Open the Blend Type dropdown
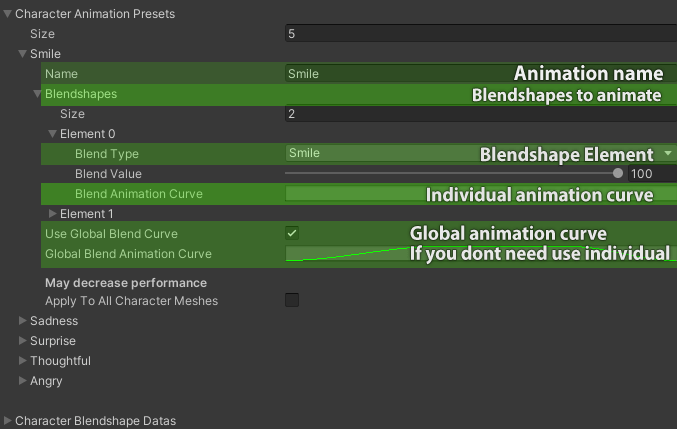 [480, 154]
